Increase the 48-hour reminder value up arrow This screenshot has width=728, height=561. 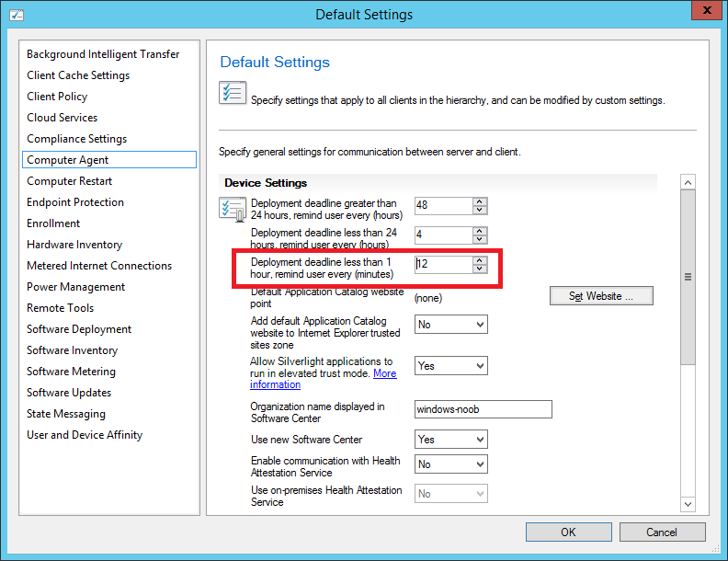coord(480,201)
